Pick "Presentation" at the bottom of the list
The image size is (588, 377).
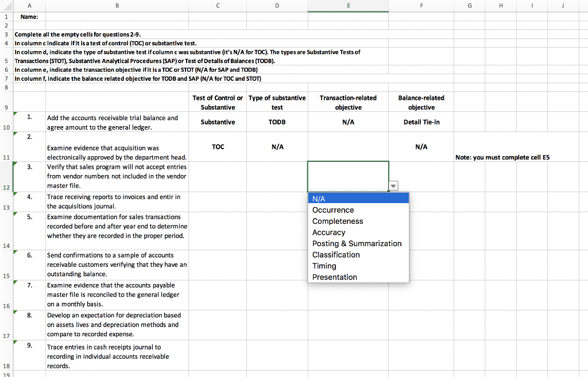point(334,277)
